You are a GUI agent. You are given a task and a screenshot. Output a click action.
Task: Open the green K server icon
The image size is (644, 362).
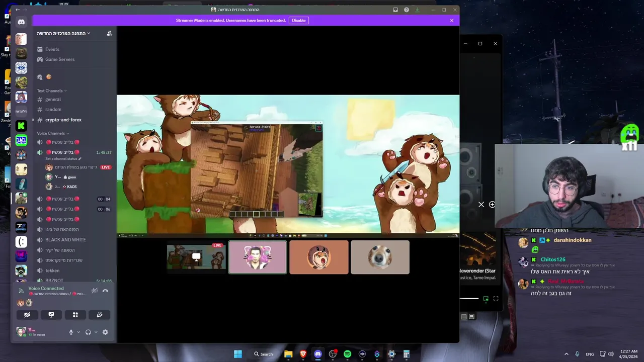(x=21, y=126)
